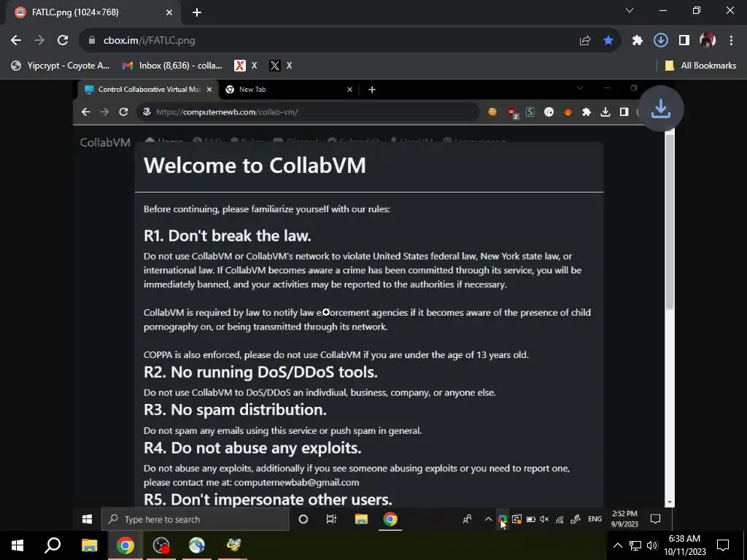Reload the FATLC.png page in outer Chrome
Screen dimensions: 747x560
point(63,41)
